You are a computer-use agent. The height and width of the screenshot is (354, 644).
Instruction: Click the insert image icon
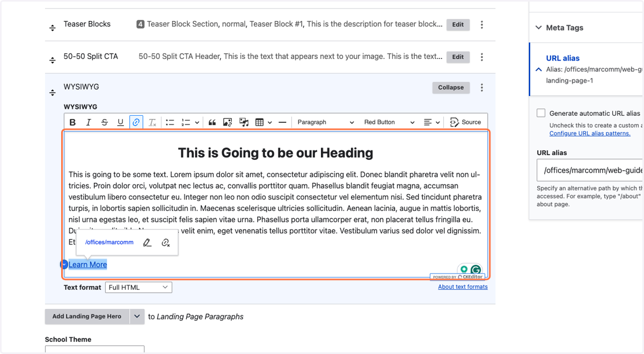(228, 122)
